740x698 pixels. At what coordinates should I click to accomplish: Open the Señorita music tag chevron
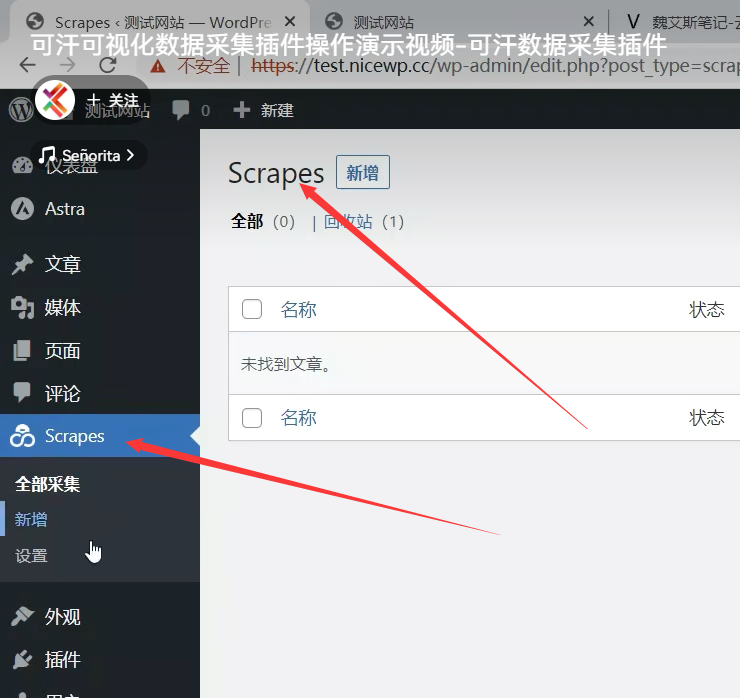130,155
